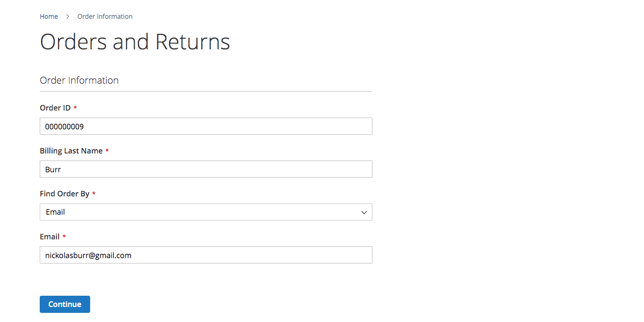Focus the Billing Last Name field containing Burr

click(x=206, y=169)
